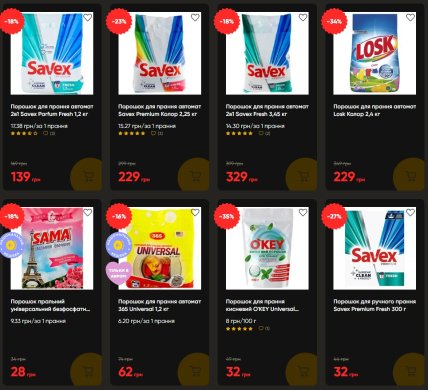428x390 pixels.
Task: Toggle wishlist heart on Savex Premium Колор
Action: pyautogui.click(x=195, y=17)
